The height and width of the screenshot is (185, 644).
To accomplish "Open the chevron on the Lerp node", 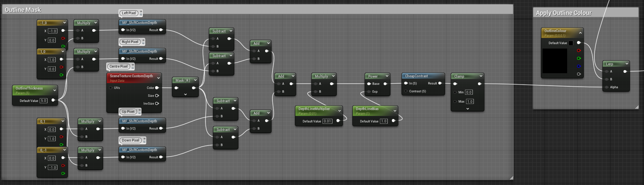I will click(627, 64).
